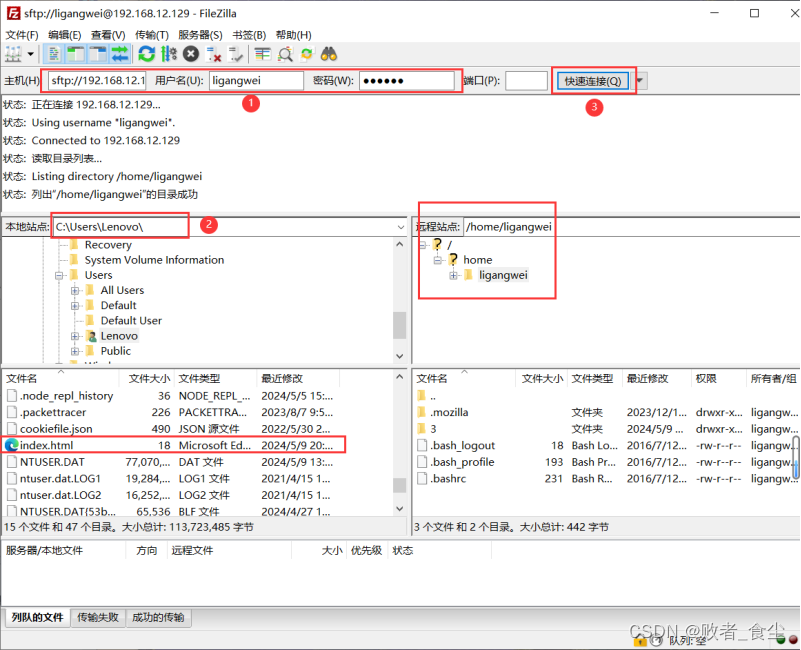Refresh the file and folder lists
Viewport: 801px width, 650px height.
click(147, 54)
